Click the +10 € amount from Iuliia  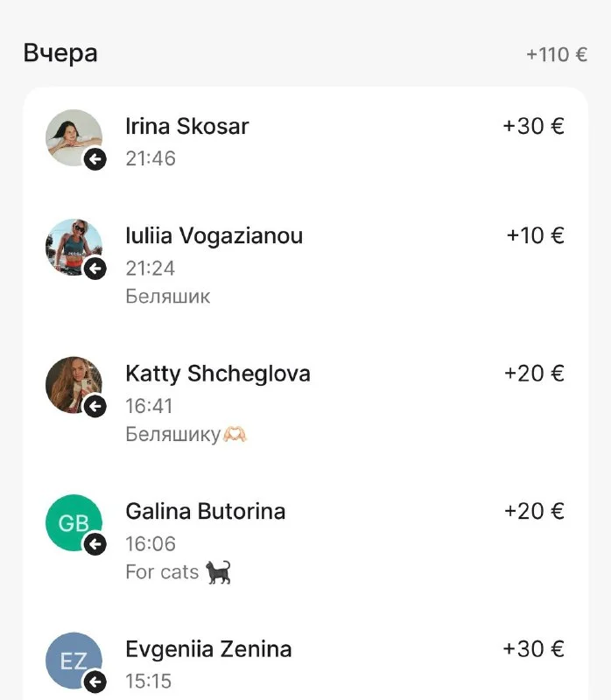pyautogui.click(x=535, y=236)
